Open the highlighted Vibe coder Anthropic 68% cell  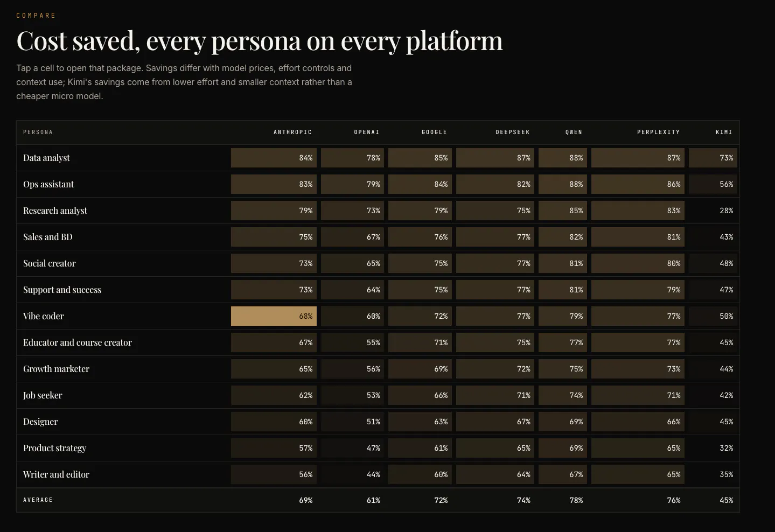(x=274, y=316)
